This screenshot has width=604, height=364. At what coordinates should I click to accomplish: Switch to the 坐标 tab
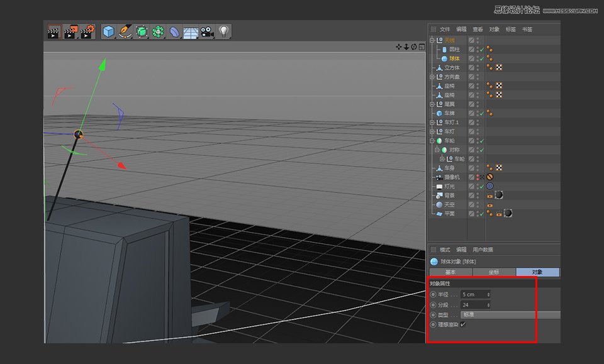(x=493, y=272)
